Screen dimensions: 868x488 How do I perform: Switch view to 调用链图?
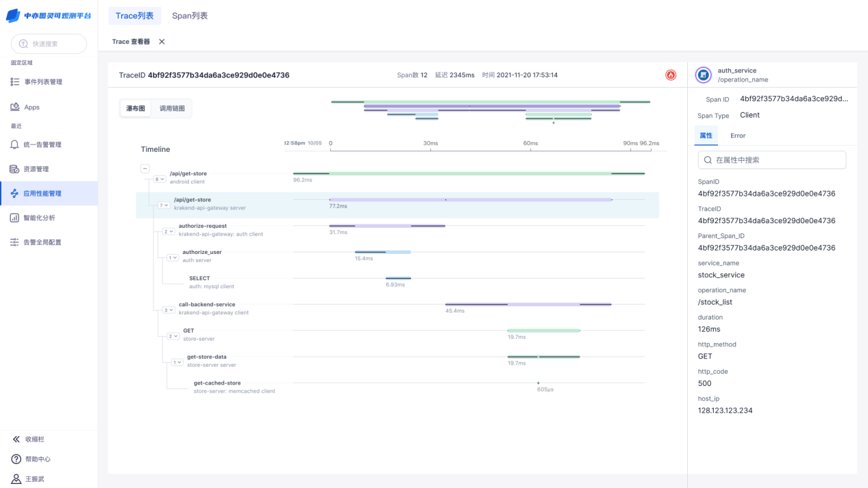pos(172,109)
